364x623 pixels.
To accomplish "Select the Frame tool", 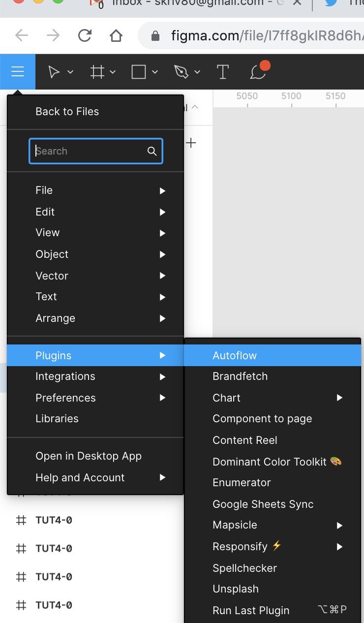I will [97, 72].
